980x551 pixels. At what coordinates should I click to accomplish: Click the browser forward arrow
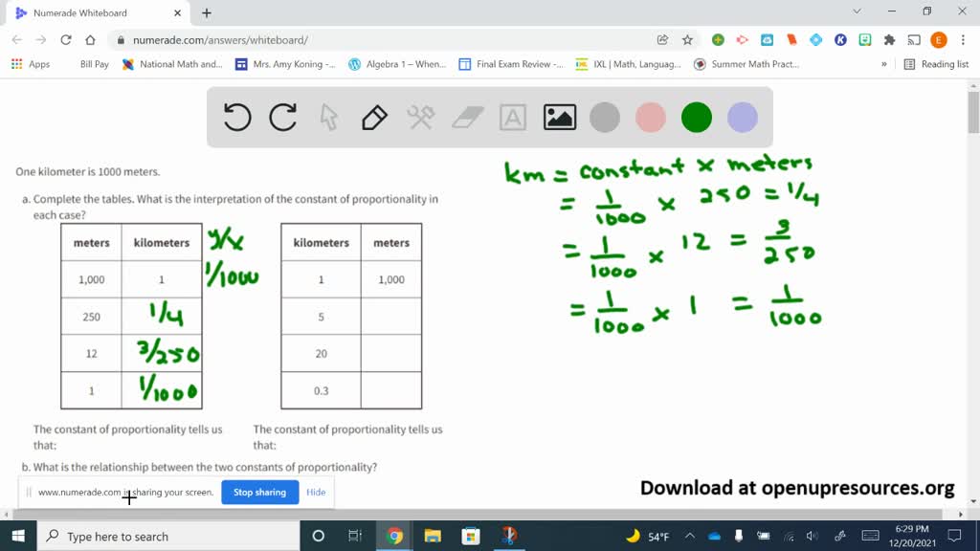(41, 40)
